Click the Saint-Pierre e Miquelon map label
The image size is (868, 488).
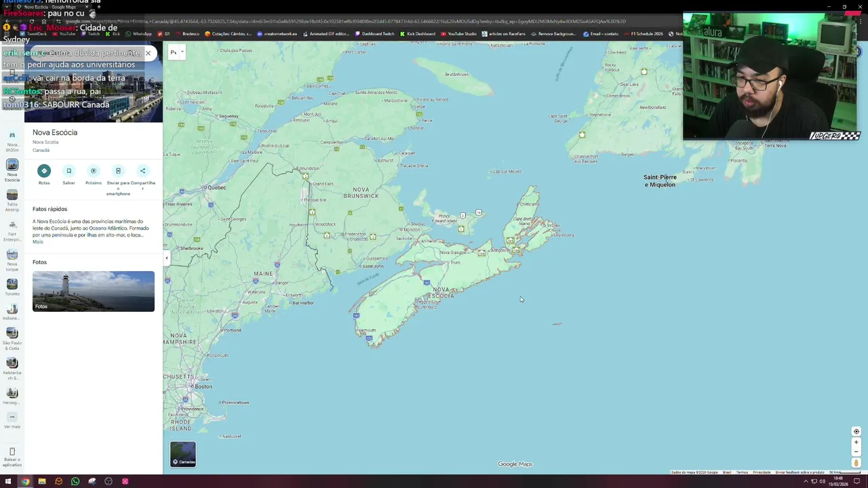pos(660,181)
